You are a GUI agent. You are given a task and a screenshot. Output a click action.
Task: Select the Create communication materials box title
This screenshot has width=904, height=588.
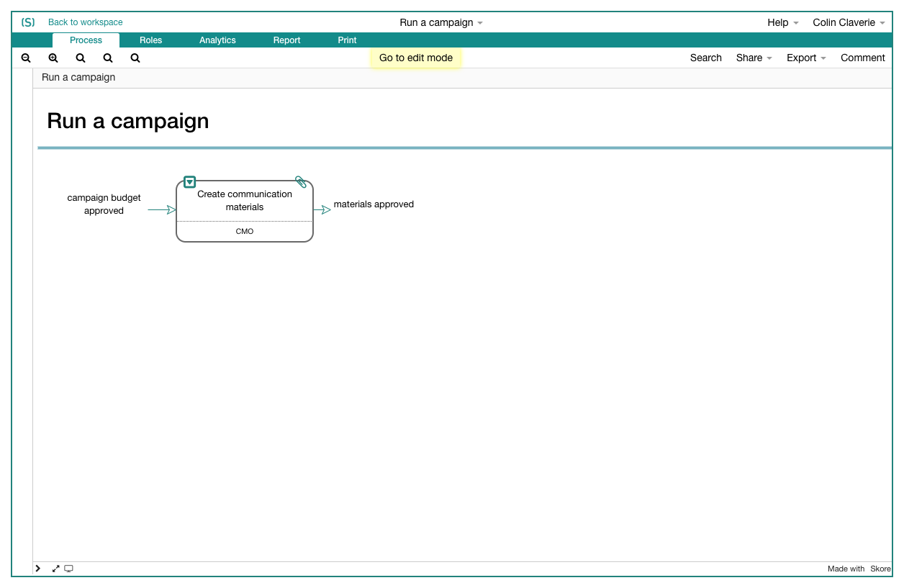pyautogui.click(x=245, y=200)
